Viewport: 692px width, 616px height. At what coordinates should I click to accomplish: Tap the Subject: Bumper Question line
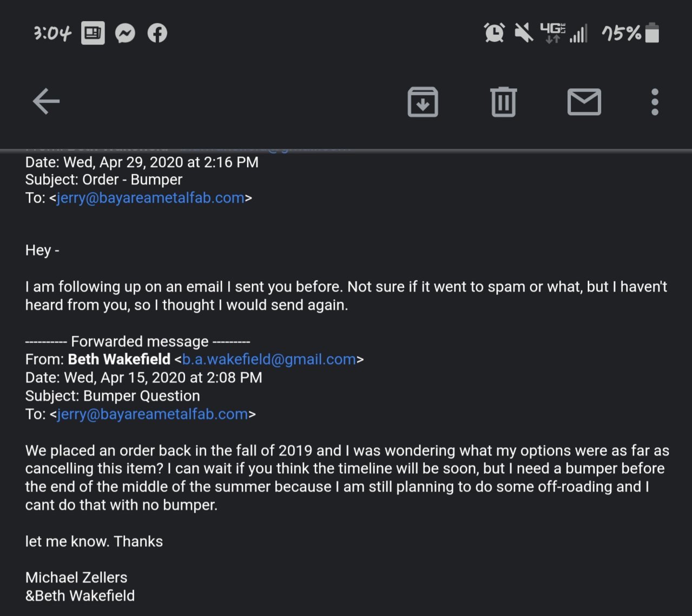click(x=113, y=396)
